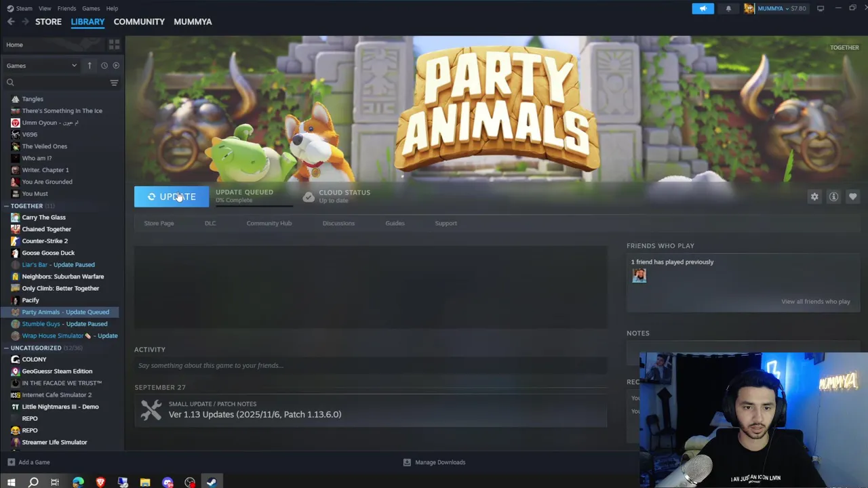The image size is (868, 488).
Task: Click friend avatar under Friends Who Play
Action: tap(639, 275)
